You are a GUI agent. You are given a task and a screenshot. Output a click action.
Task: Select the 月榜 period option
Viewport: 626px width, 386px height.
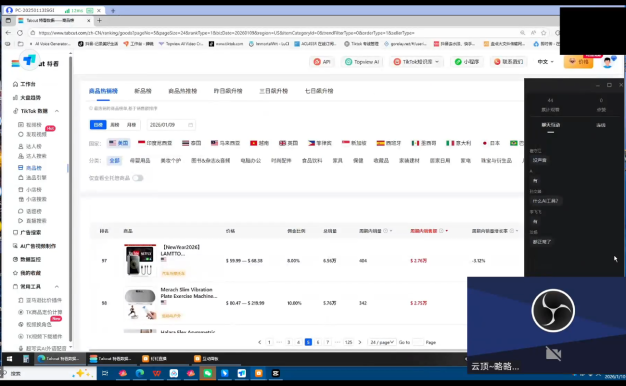click(x=131, y=125)
